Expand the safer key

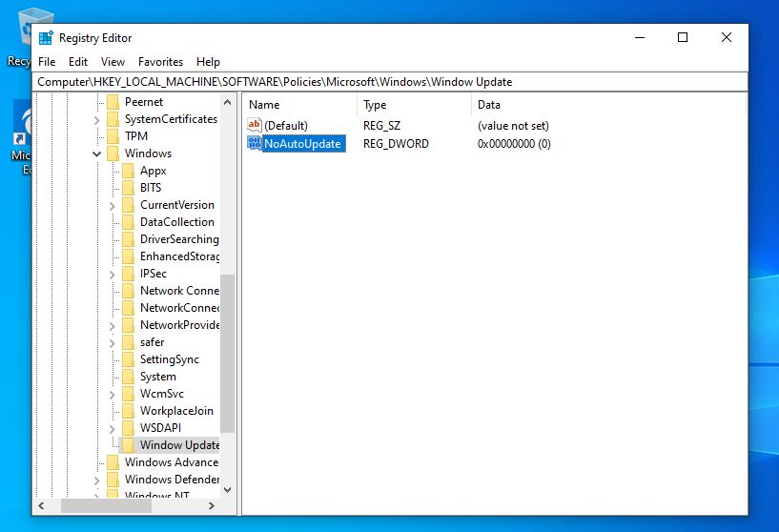pos(113,342)
